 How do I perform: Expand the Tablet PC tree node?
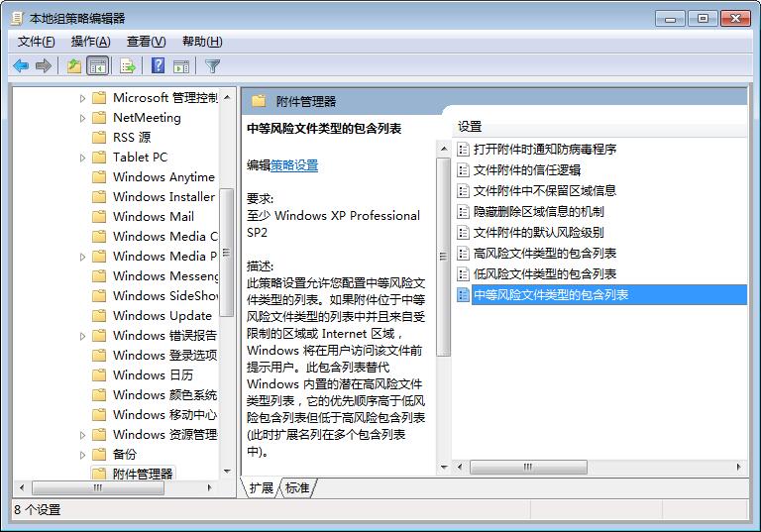[x=82, y=158]
